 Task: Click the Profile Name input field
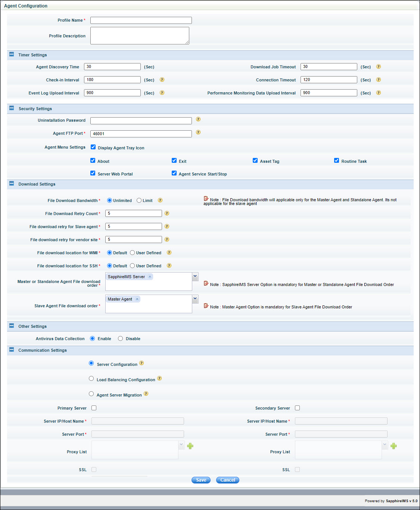141,21
